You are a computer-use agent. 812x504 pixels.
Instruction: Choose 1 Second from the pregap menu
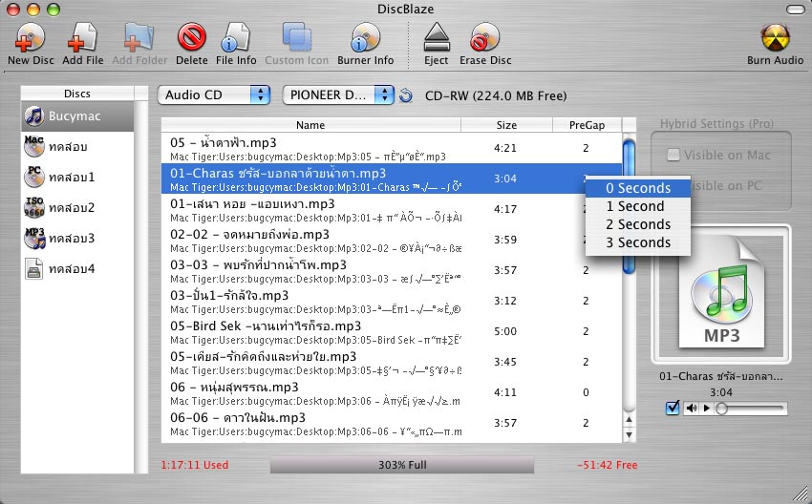pyautogui.click(x=638, y=206)
